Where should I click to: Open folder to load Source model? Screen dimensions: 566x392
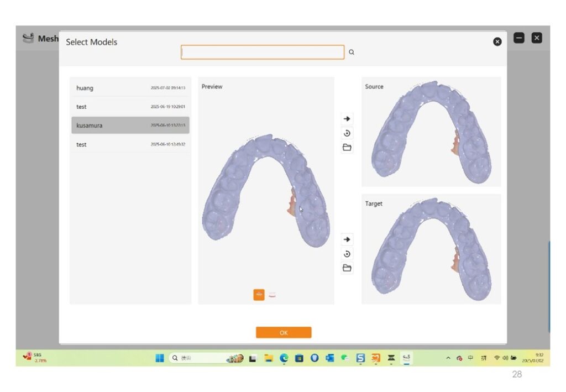[x=347, y=148]
